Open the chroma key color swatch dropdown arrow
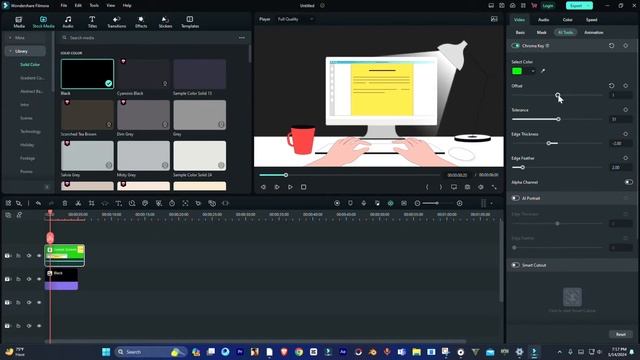This screenshot has height=360, width=640. (532, 71)
